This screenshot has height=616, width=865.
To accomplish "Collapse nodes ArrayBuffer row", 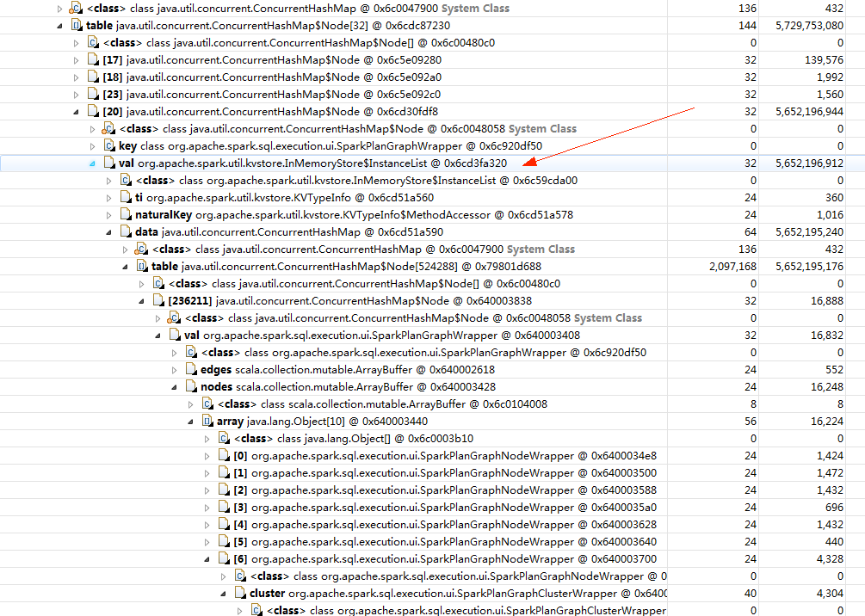I will pyautogui.click(x=175, y=387).
